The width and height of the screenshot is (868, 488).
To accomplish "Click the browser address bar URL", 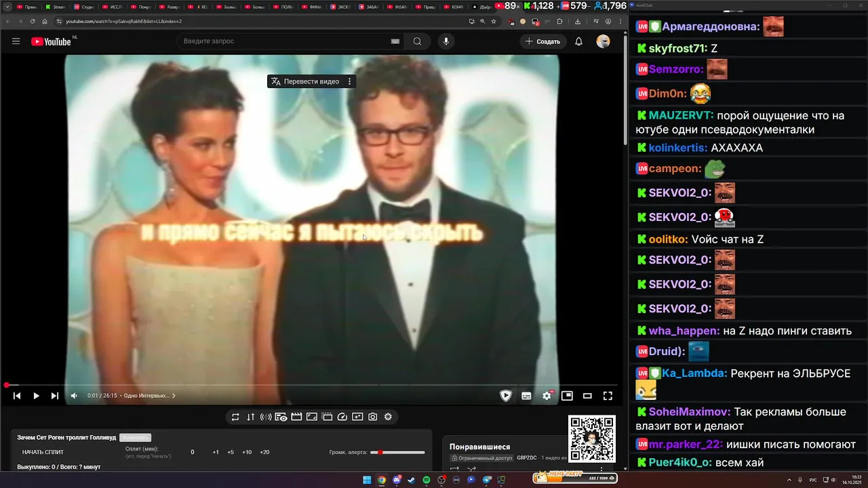I will tap(123, 21).
